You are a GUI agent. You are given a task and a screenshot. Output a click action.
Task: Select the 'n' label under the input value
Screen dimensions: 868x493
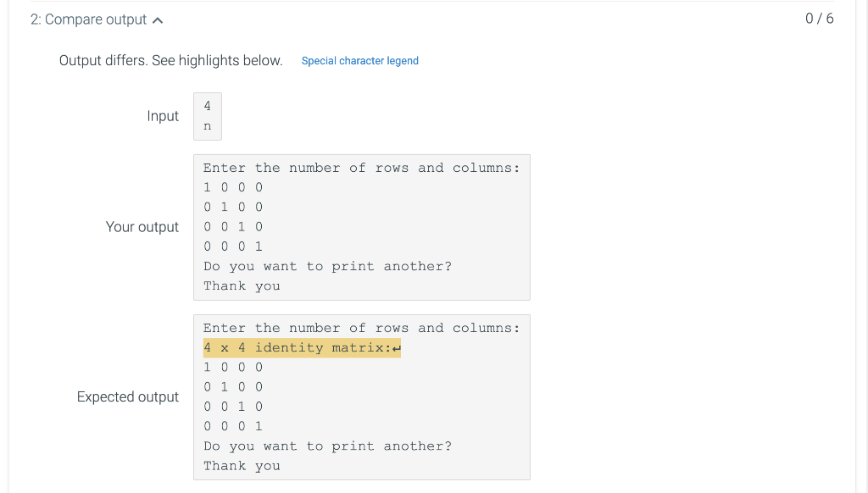[208, 125]
